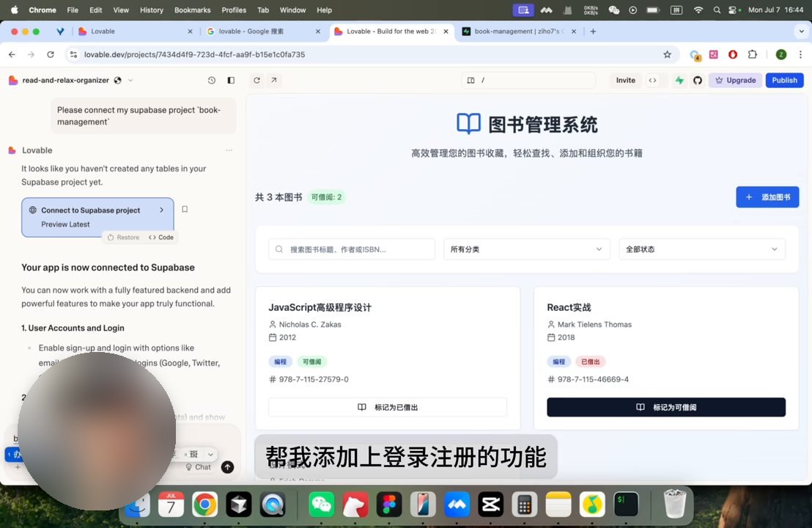Bookmark this page with star icon
The image size is (812, 528).
[667, 54]
